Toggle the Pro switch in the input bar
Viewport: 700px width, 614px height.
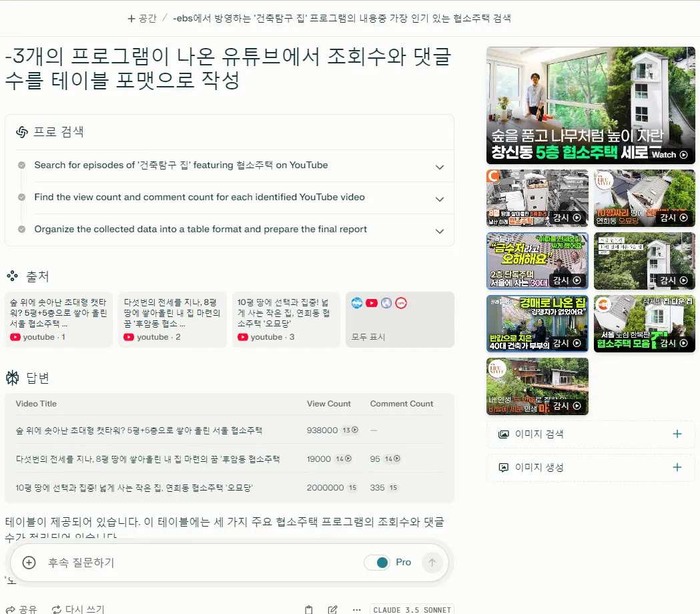pyautogui.click(x=378, y=563)
